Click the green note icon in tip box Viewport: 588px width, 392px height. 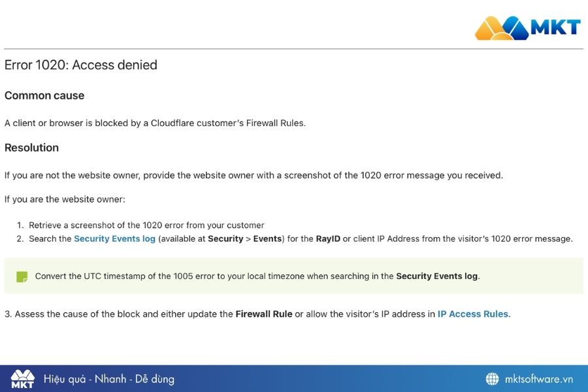[x=22, y=276]
